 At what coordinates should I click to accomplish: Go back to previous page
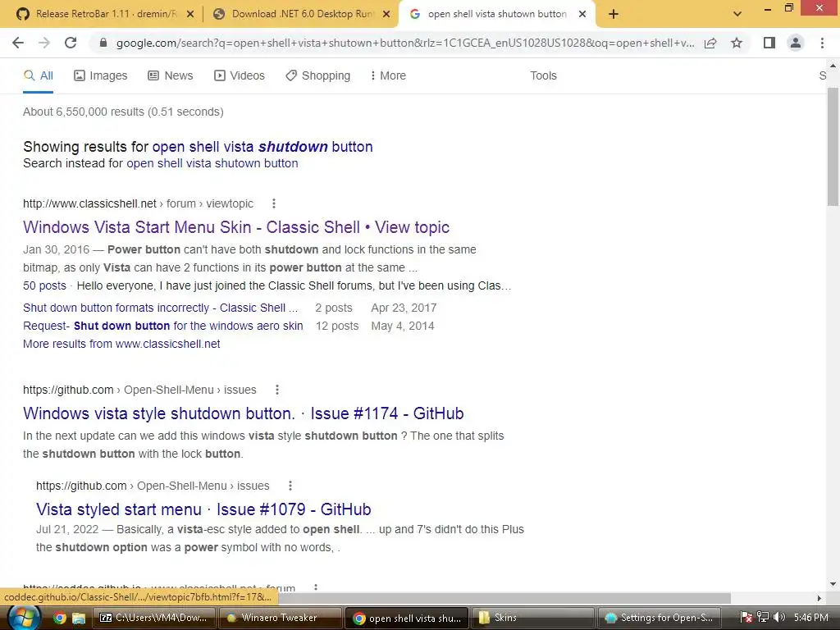click(x=18, y=43)
